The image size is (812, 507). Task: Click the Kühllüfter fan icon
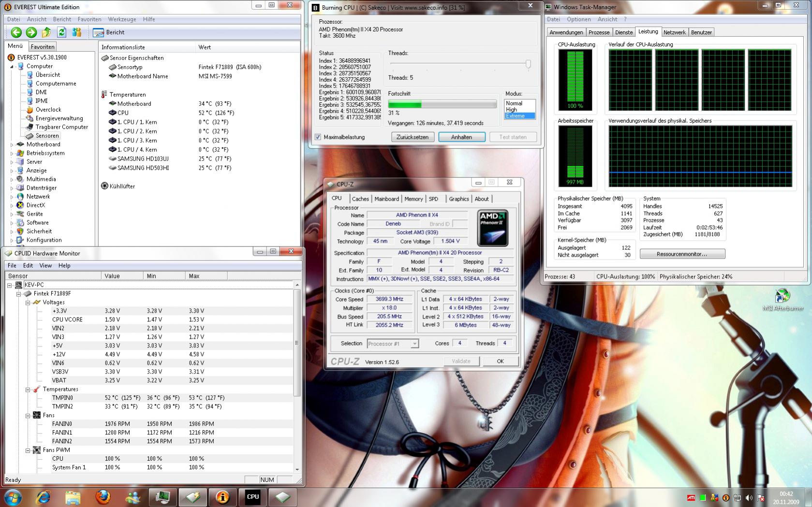(104, 186)
